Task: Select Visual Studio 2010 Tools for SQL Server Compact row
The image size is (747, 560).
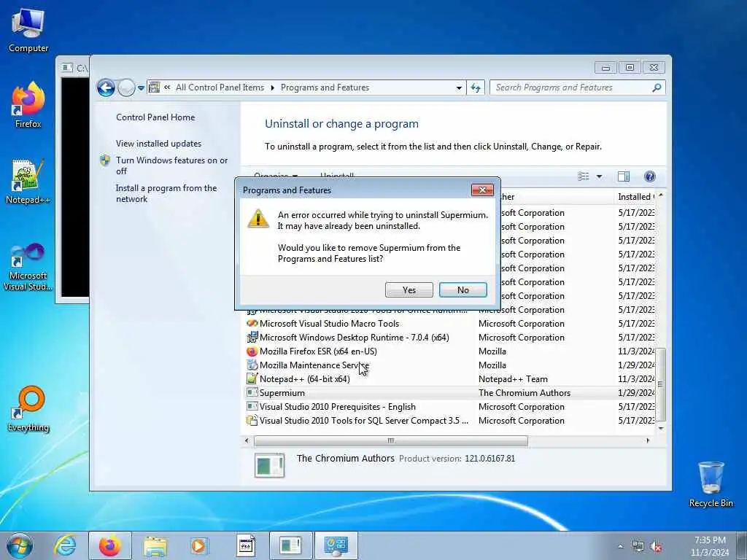Action: pos(450,421)
